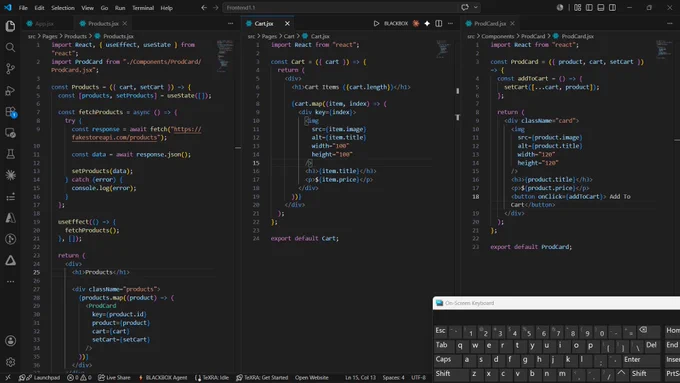Click TeXRA: Idle status item
The width and height of the screenshot is (680, 383).
click(212, 378)
